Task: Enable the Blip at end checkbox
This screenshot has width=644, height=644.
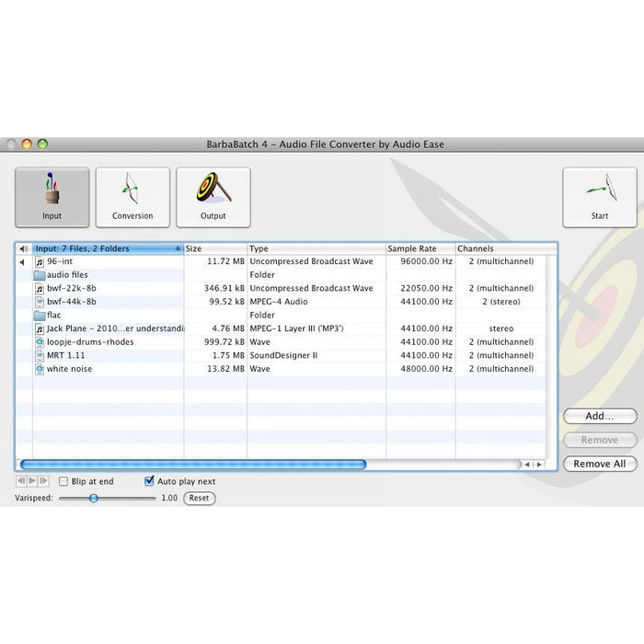Action: click(x=63, y=481)
